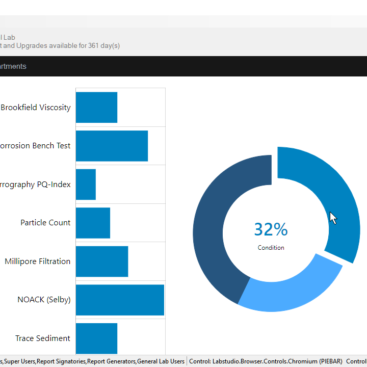Screen dimensions: 367x367
Task: Click the Brookfield Viscosity bar
Action: [97, 107]
